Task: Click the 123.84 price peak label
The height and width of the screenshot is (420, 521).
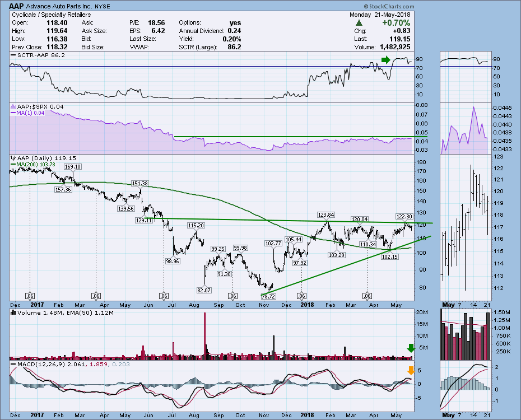Action: pyautogui.click(x=326, y=215)
